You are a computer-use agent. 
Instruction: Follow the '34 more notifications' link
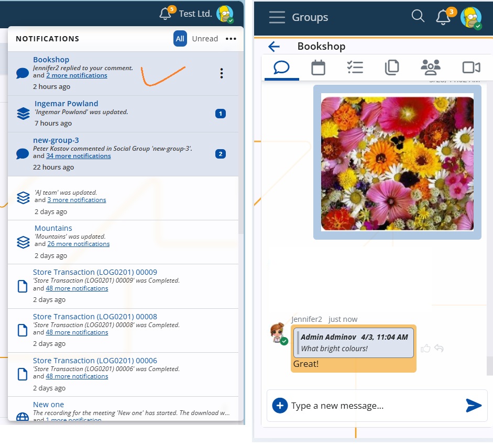79,156
